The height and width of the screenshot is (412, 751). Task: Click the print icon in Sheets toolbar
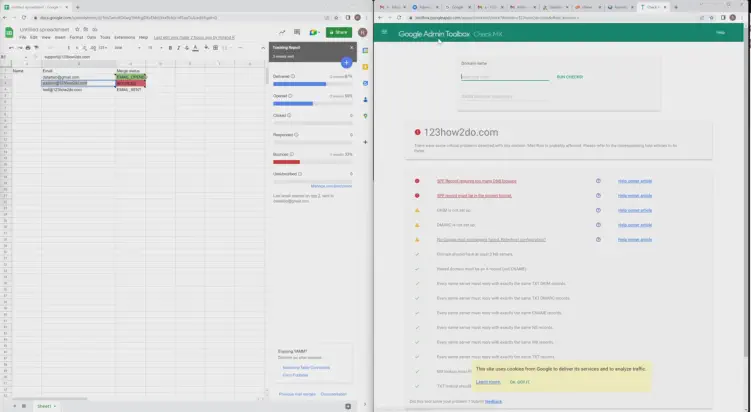click(x=27, y=46)
